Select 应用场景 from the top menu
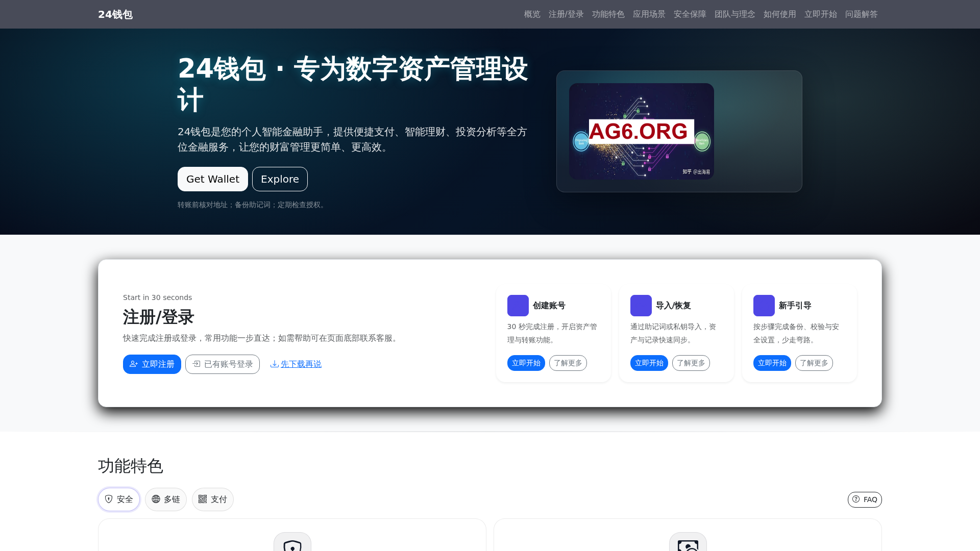 point(649,14)
